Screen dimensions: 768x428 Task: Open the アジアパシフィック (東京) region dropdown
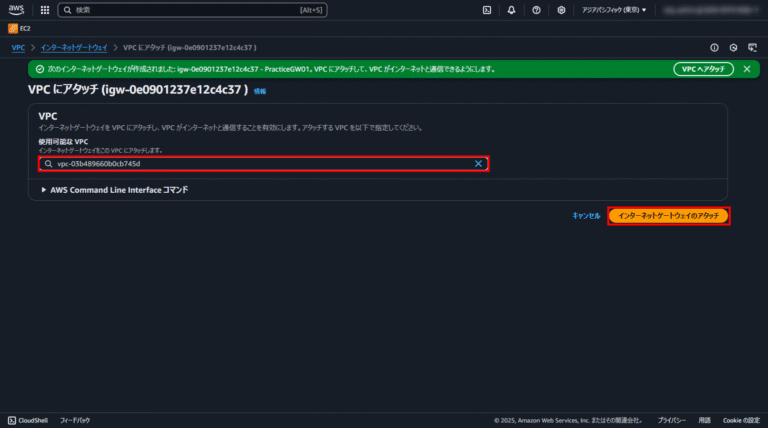[614, 10]
